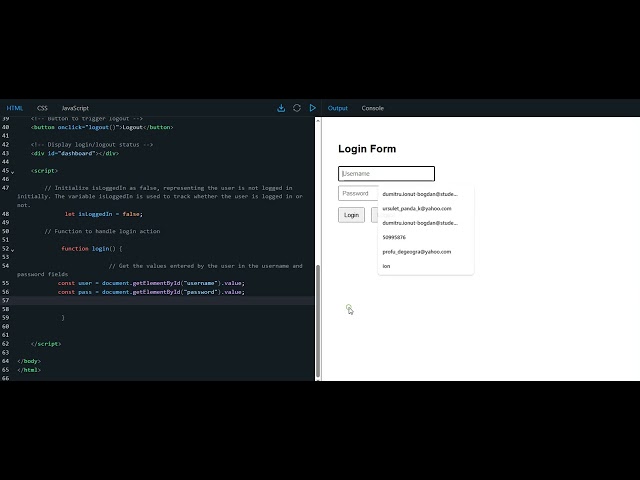Open the JavaScript tab
640x480 pixels.
(x=75, y=108)
